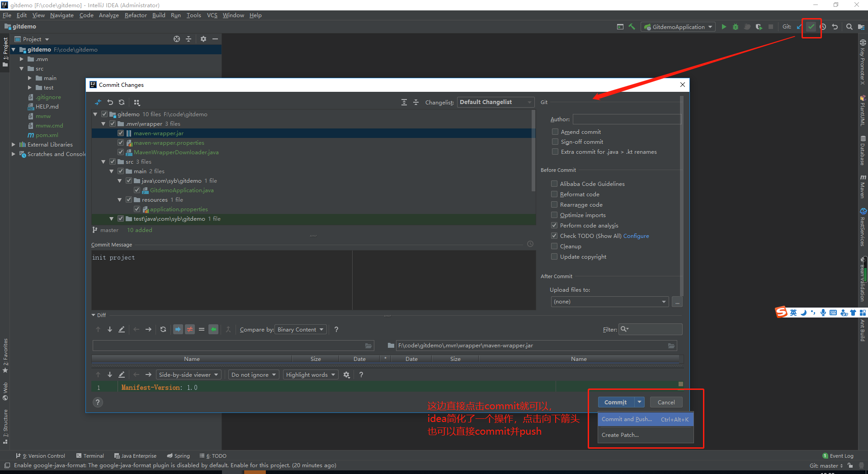The width and height of the screenshot is (868, 474).
Task: Hide the Project panel with minus icon
Action: pyautogui.click(x=215, y=39)
